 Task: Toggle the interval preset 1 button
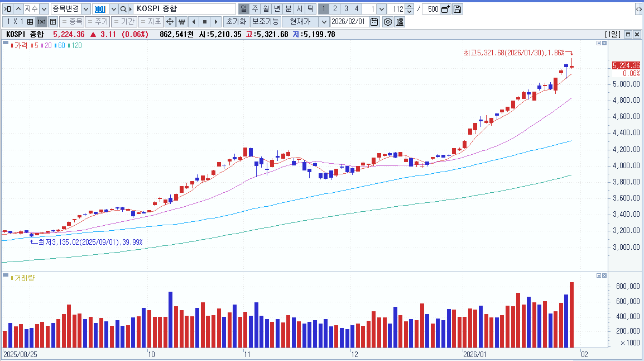click(324, 8)
